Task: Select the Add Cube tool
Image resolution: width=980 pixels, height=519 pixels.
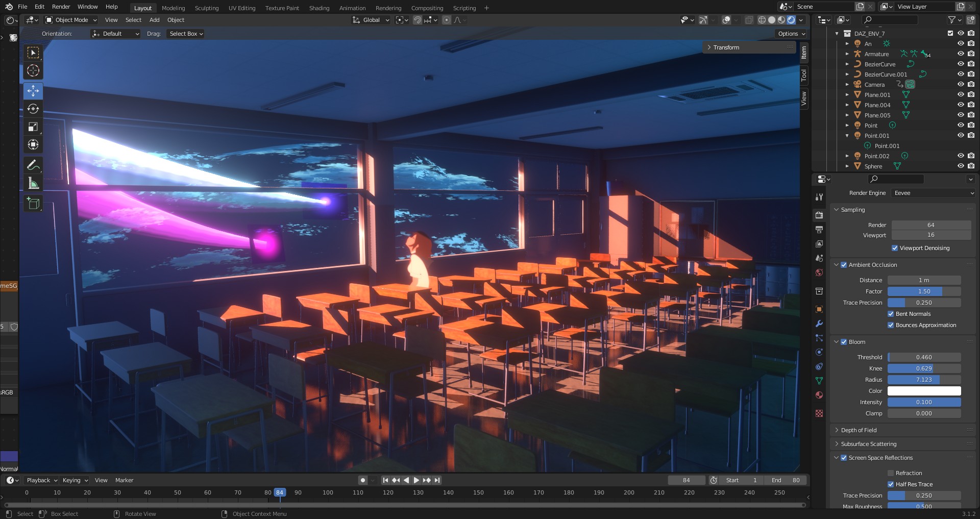Action: [x=33, y=203]
